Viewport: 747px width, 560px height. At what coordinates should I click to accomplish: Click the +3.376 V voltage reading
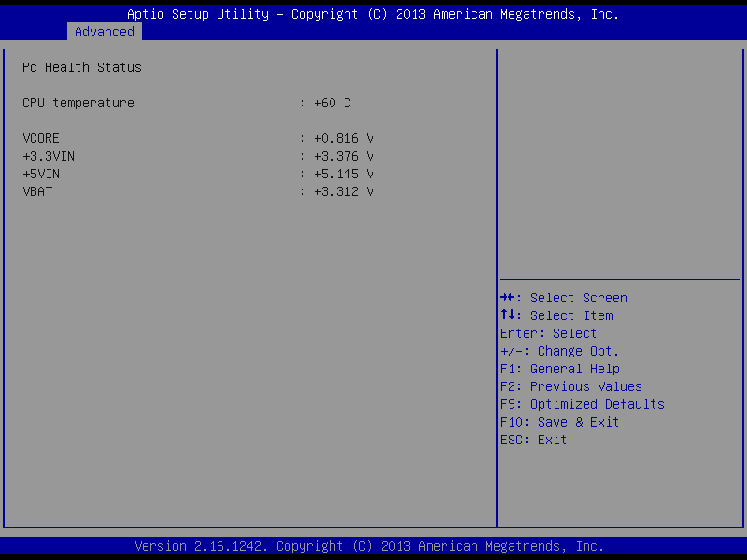click(344, 156)
